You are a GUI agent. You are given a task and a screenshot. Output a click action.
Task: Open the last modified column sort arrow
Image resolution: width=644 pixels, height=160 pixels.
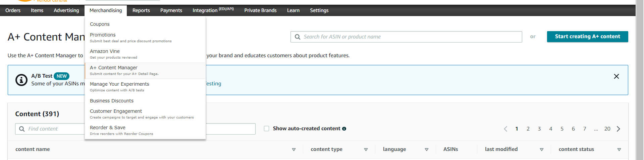(x=542, y=150)
